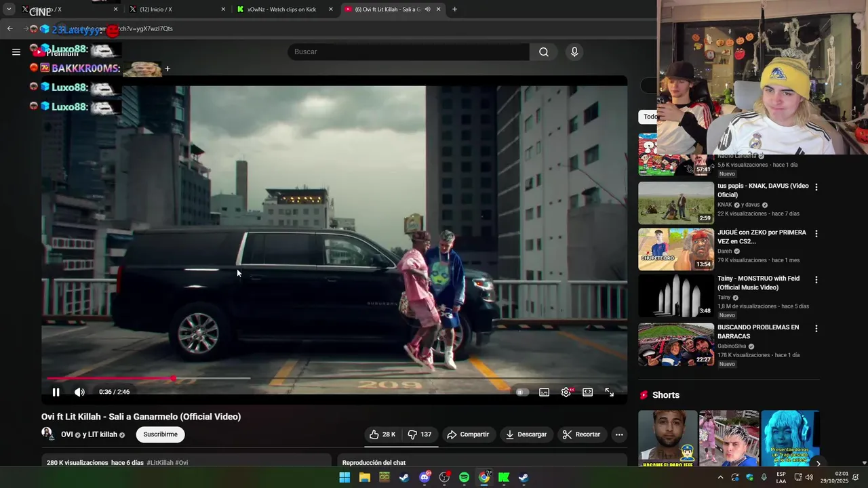Open the JUGUÉ con ZEKO CS2 video thumbnail

coord(676,249)
